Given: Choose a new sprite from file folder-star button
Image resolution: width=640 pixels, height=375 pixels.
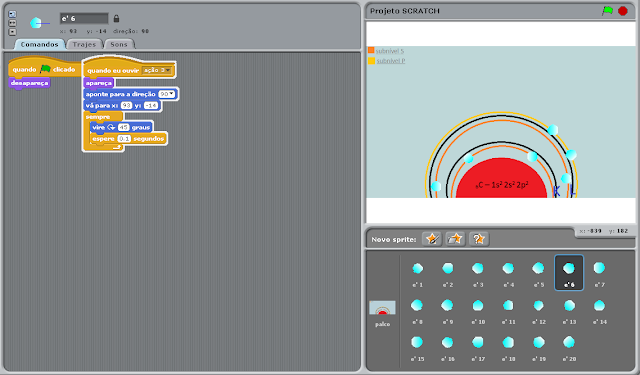Looking at the screenshot, I should point(455,239).
